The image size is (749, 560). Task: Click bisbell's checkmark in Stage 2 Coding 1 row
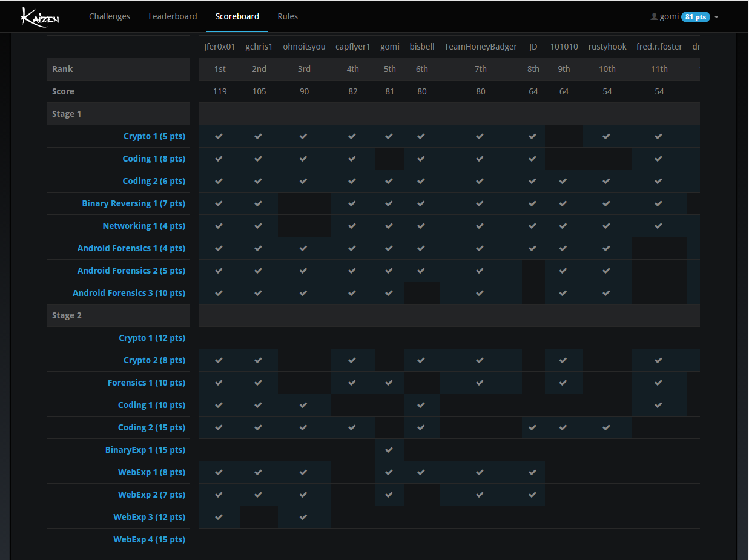pos(421,405)
